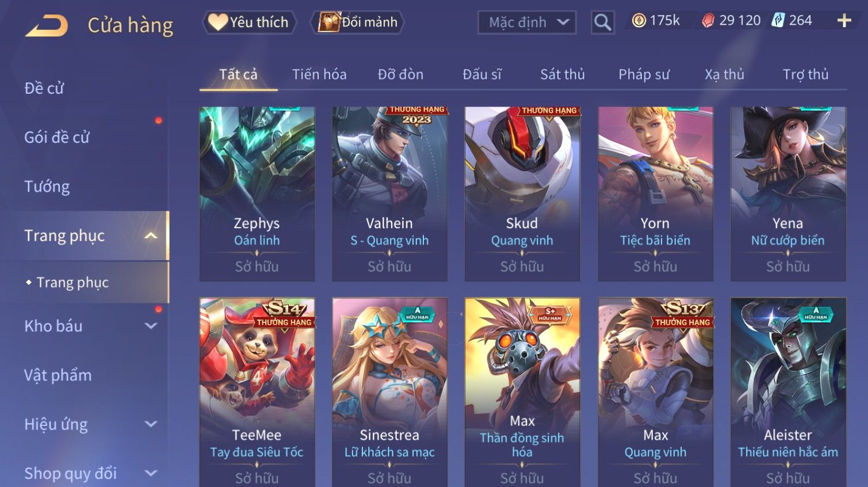This screenshot has width=868, height=487.
Task: Open the search magnifier icon
Action: coord(602,22)
